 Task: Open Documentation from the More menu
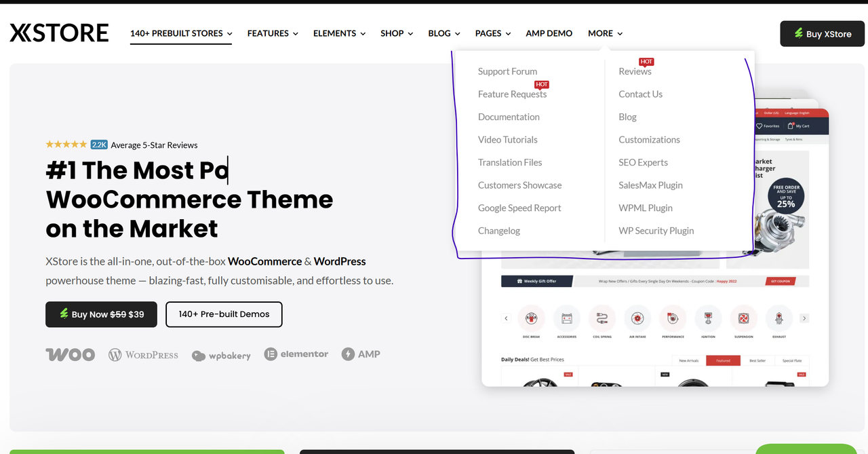pos(509,117)
